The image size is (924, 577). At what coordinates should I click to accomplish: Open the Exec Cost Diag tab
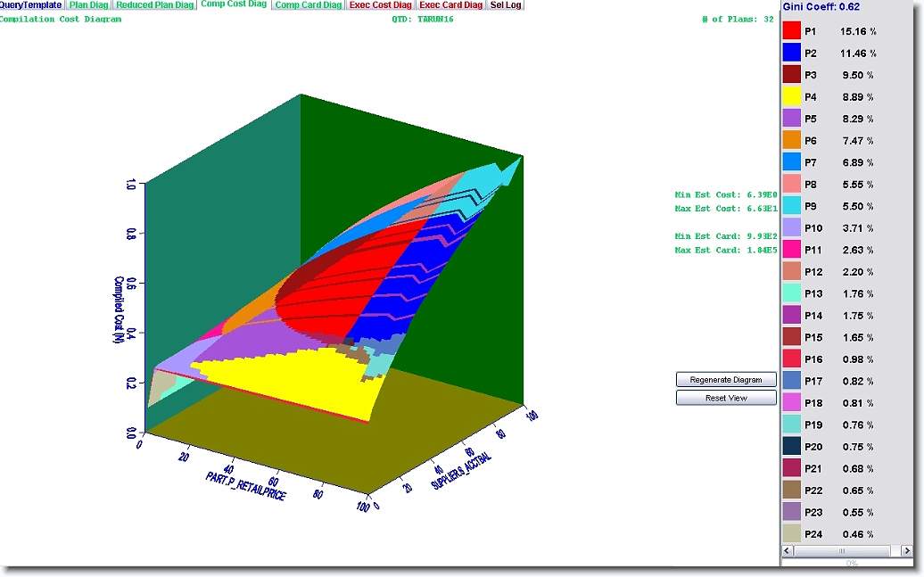pos(381,5)
